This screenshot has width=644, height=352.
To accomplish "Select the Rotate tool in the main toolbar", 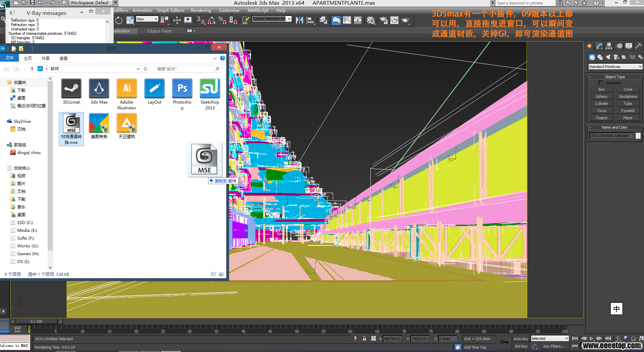I will pyautogui.click(x=119, y=20).
